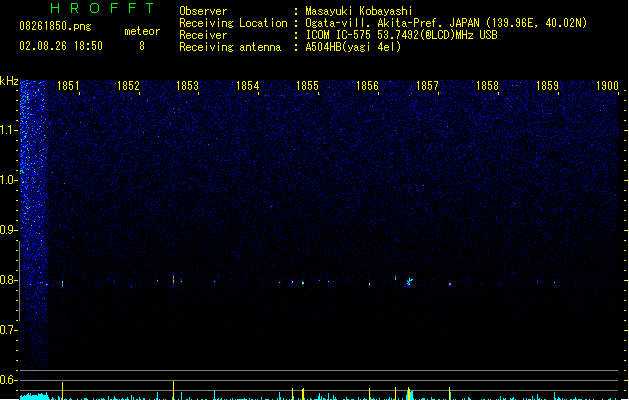Click the 1852 time marker

point(128,86)
